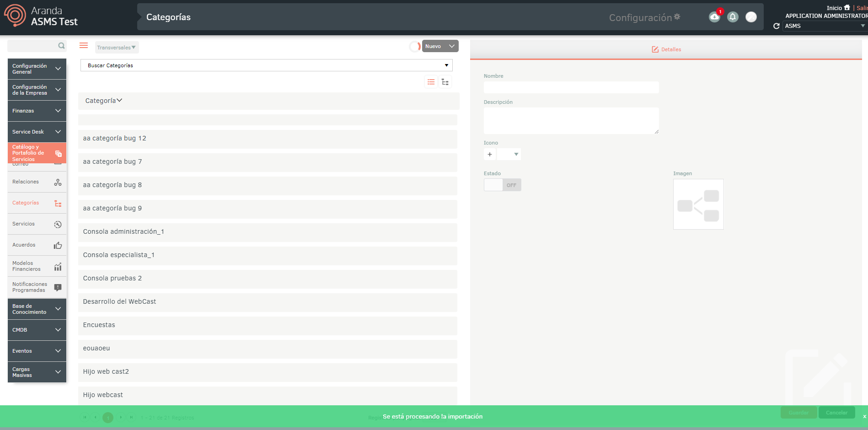
Task: Expand the CMDB section
Action: (x=37, y=330)
